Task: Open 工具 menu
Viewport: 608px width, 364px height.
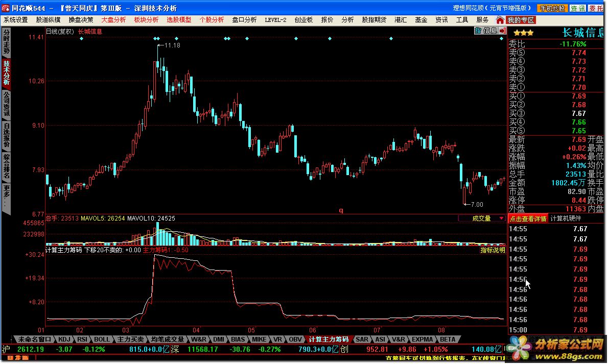Action: click(x=462, y=20)
